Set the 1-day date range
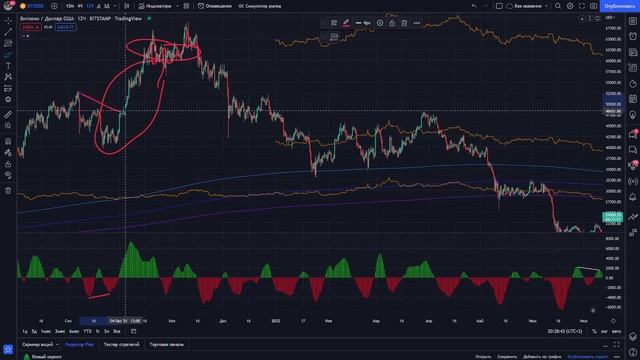Viewport: 640px width, 360px height. pos(25,331)
